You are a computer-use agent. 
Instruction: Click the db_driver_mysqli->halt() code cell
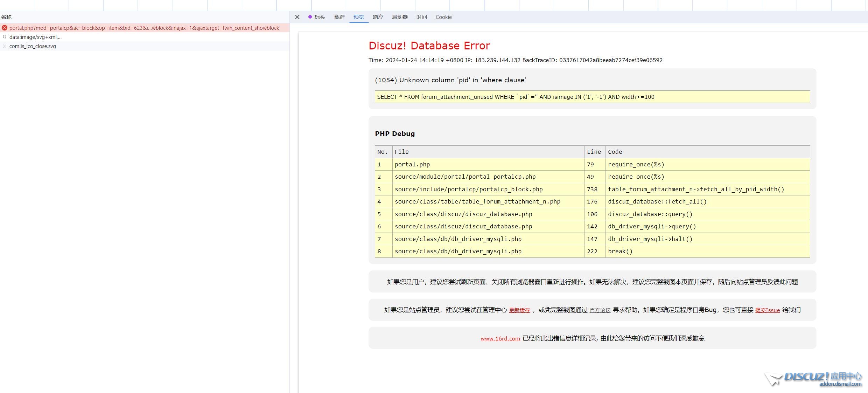click(708, 239)
